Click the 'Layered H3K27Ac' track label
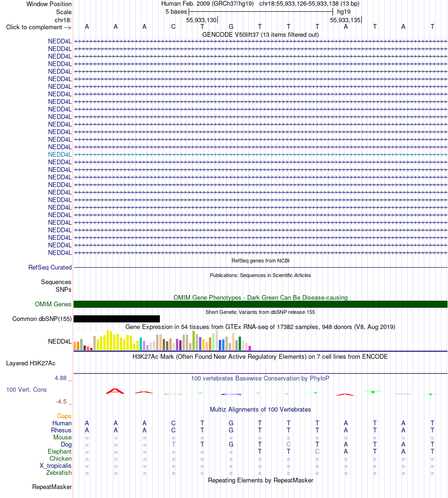This screenshot has width=448, height=498. pyautogui.click(x=31, y=363)
